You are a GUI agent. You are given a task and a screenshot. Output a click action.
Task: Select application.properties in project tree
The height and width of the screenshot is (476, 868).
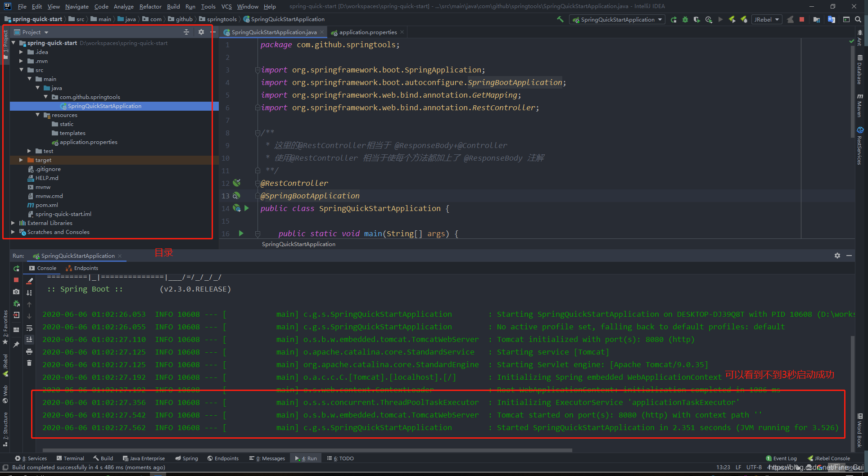pyautogui.click(x=84, y=142)
